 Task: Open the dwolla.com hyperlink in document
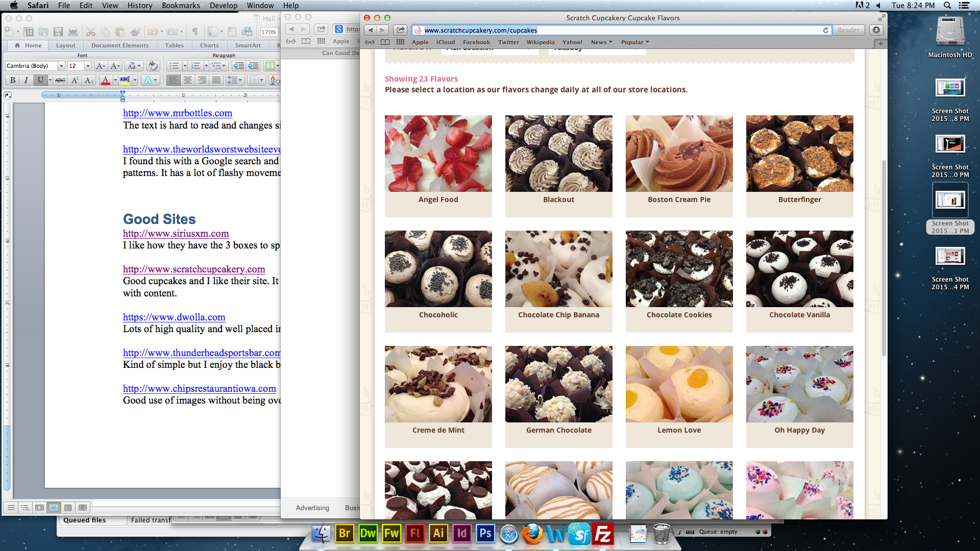[x=174, y=317]
